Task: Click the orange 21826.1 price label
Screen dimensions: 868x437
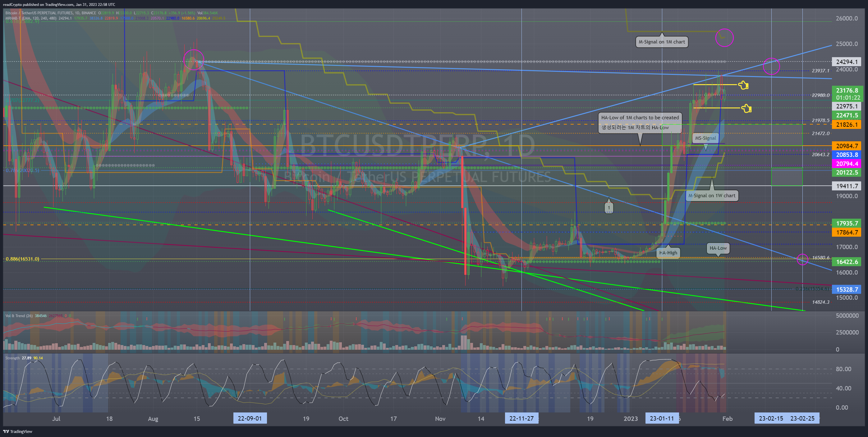Action: point(847,125)
